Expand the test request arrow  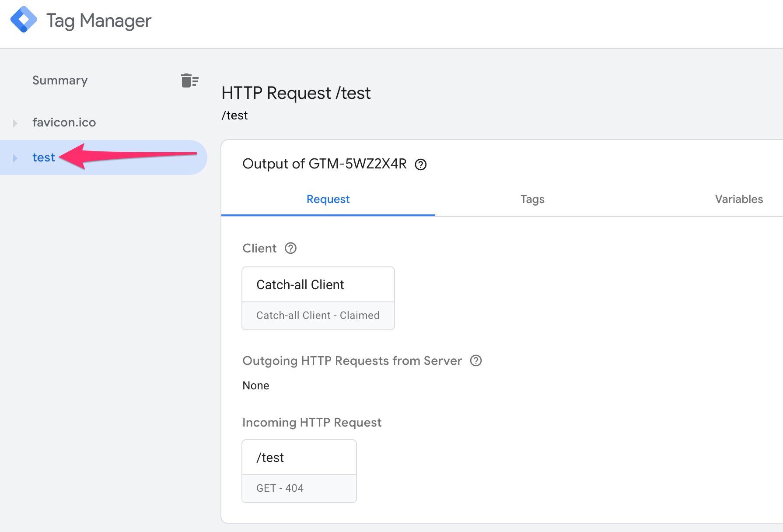coord(15,158)
